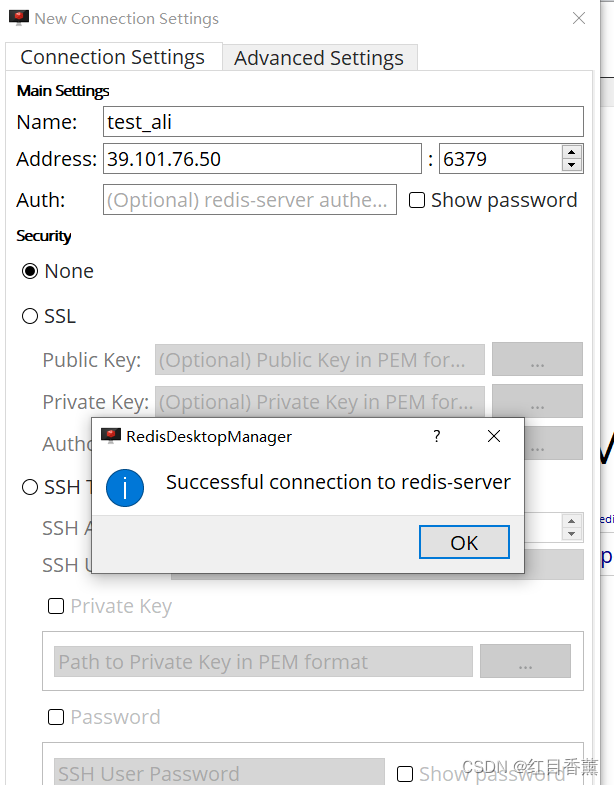The width and height of the screenshot is (614, 785).
Task: Click the port field showing 6379
Action: click(x=500, y=159)
